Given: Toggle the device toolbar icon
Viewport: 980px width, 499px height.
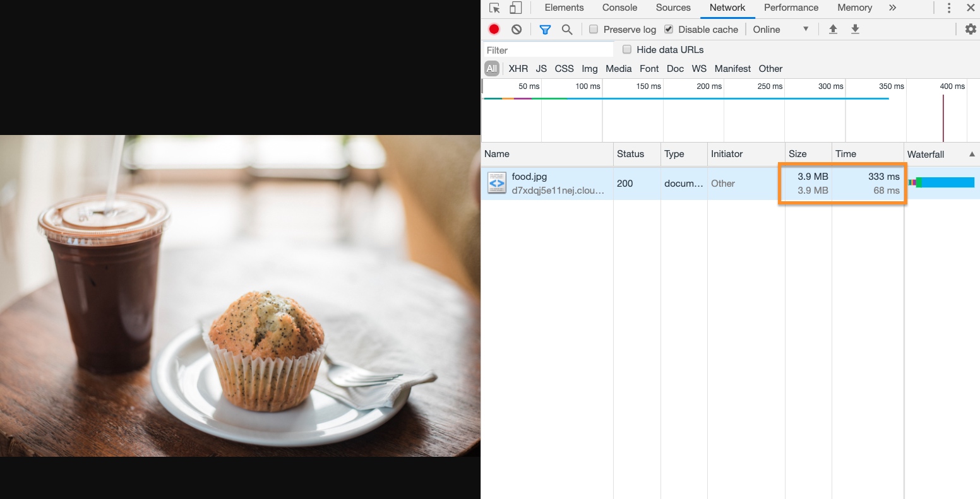Looking at the screenshot, I should [x=516, y=8].
